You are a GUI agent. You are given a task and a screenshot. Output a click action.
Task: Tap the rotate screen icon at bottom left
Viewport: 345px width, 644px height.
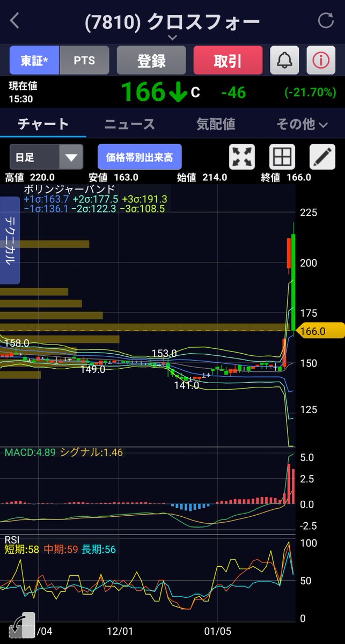(22, 626)
